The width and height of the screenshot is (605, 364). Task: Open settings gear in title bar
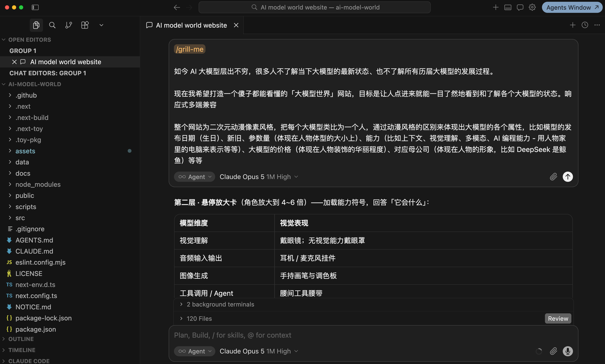[532, 7]
